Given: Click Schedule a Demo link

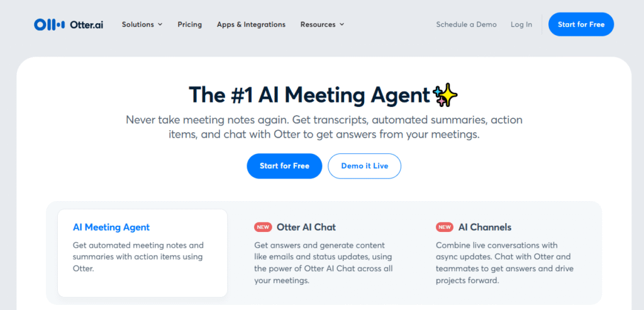Looking at the screenshot, I should point(466,25).
